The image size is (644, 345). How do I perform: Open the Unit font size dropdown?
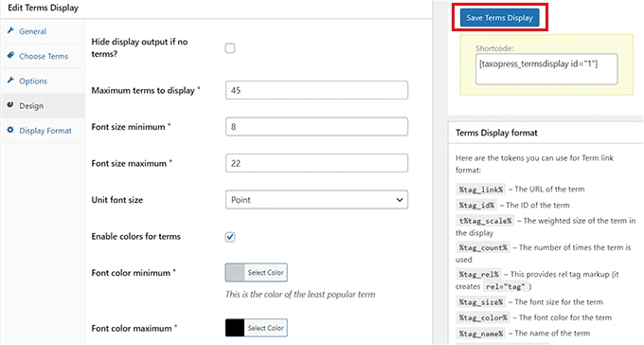316,200
